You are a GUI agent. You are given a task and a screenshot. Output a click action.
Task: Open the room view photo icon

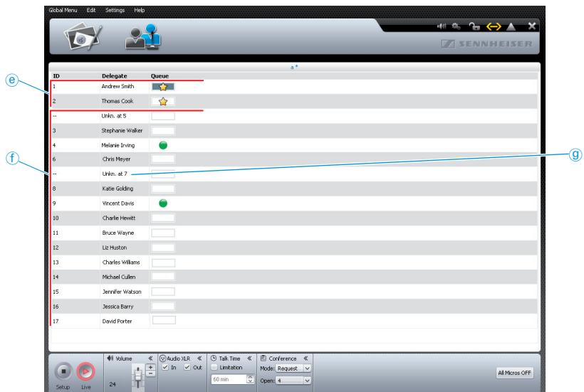(83, 37)
